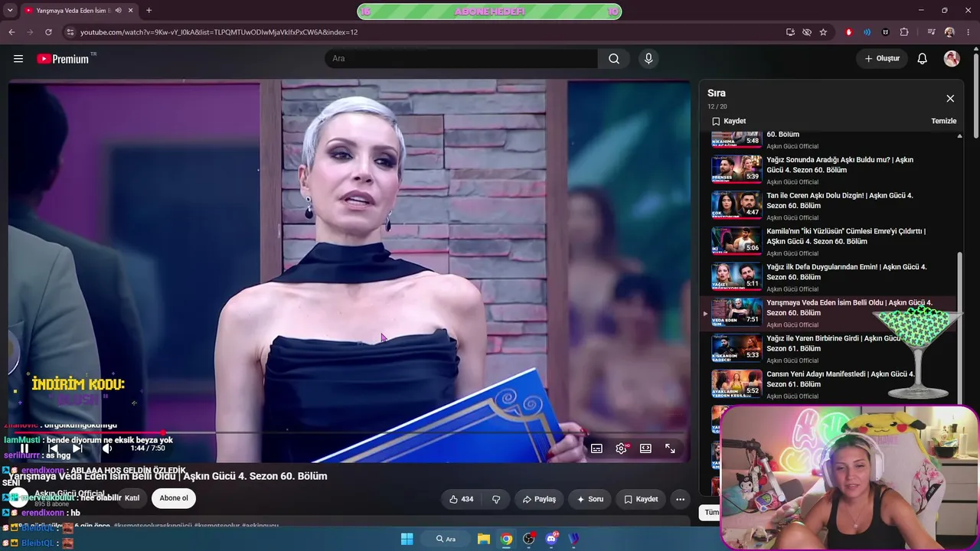Open the Tümü chip under the queue

(711, 513)
